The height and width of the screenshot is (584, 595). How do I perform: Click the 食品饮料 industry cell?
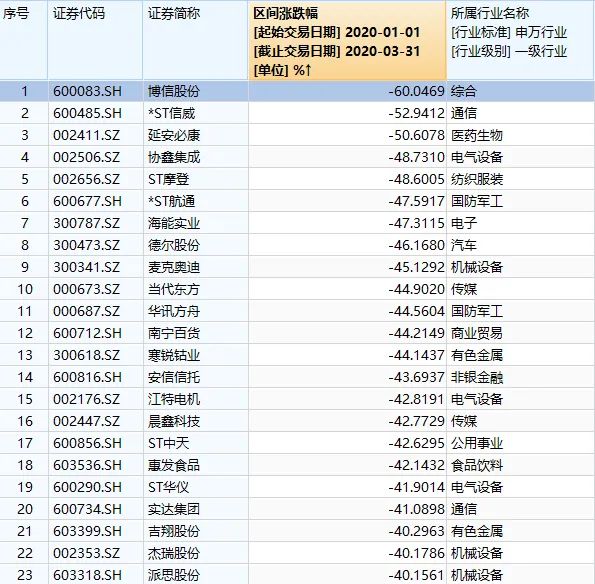coord(477,465)
